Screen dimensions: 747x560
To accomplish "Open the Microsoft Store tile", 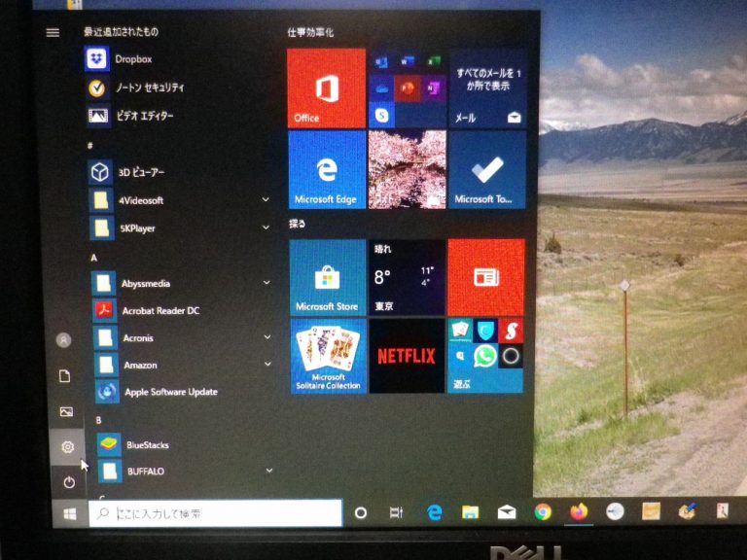I will pos(328,278).
